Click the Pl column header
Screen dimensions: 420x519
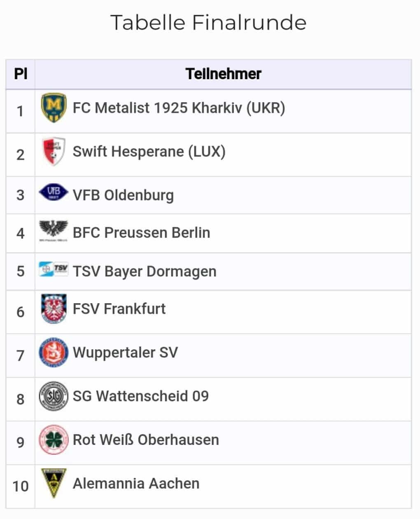[x=21, y=74]
